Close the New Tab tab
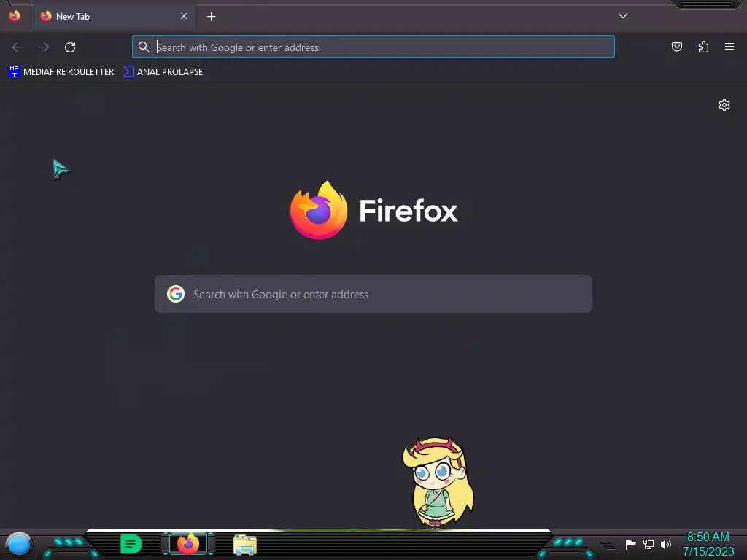 [184, 16]
